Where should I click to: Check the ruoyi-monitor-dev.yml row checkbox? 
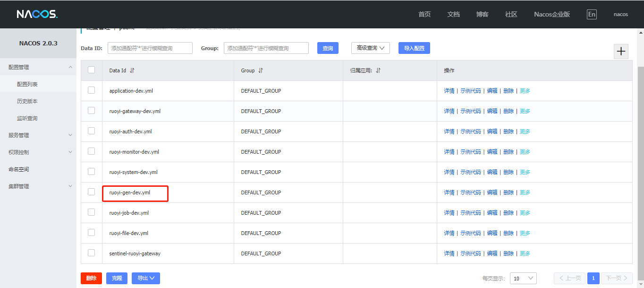coord(92,151)
